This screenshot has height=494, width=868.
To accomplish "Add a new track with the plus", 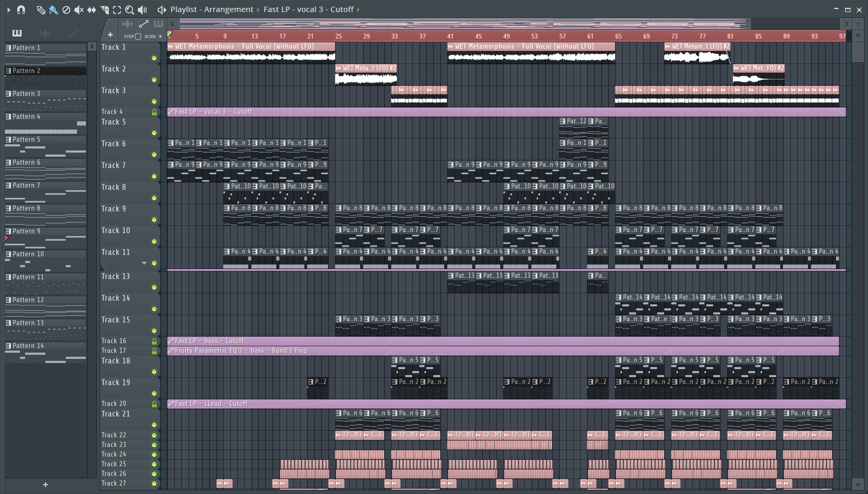I will click(110, 35).
